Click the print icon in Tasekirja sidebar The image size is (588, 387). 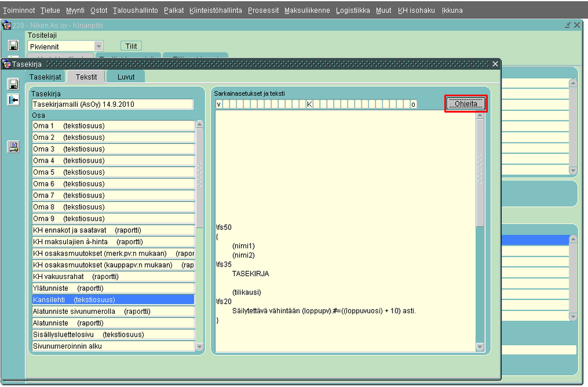(14, 147)
